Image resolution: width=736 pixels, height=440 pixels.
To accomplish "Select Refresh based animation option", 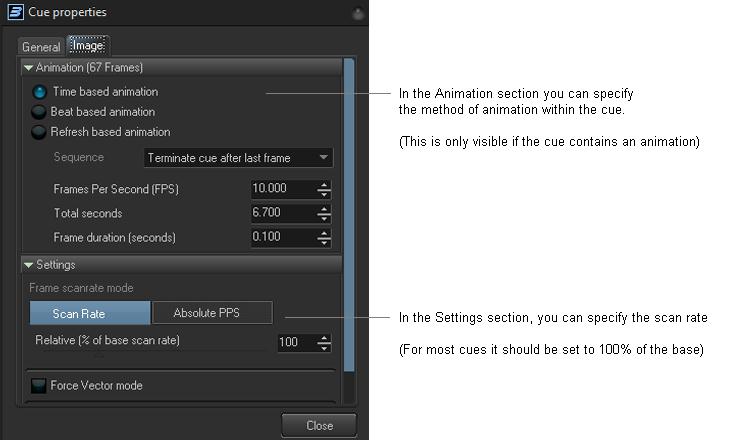I will [x=39, y=132].
